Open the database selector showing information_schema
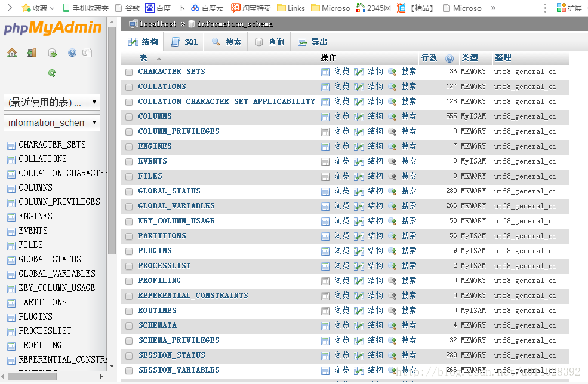Viewport: 588px width, 384px height. click(52, 122)
